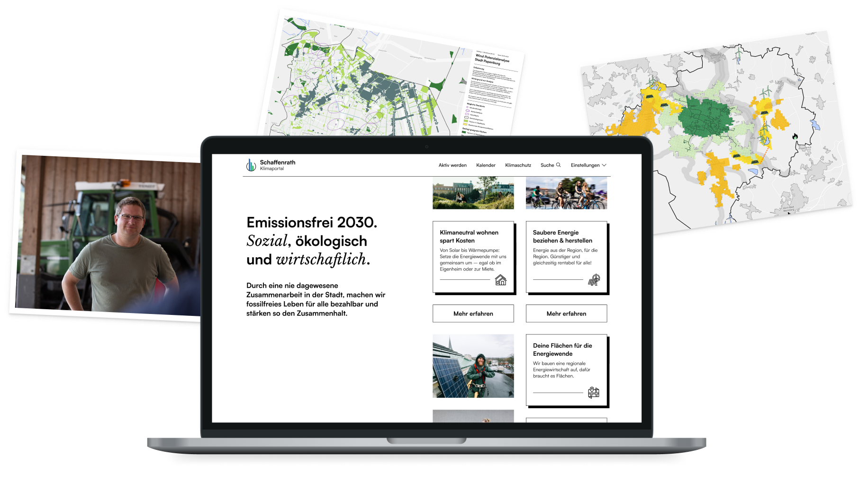
Task: Go to the Kalender page
Action: pyautogui.click(x=486, y=165)
